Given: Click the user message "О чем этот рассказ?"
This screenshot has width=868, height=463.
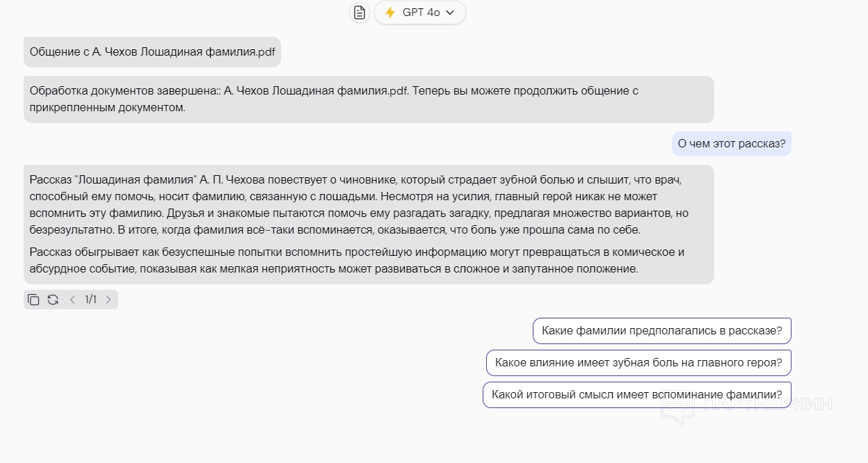Looking at the screenshot, I should point(731,144).
